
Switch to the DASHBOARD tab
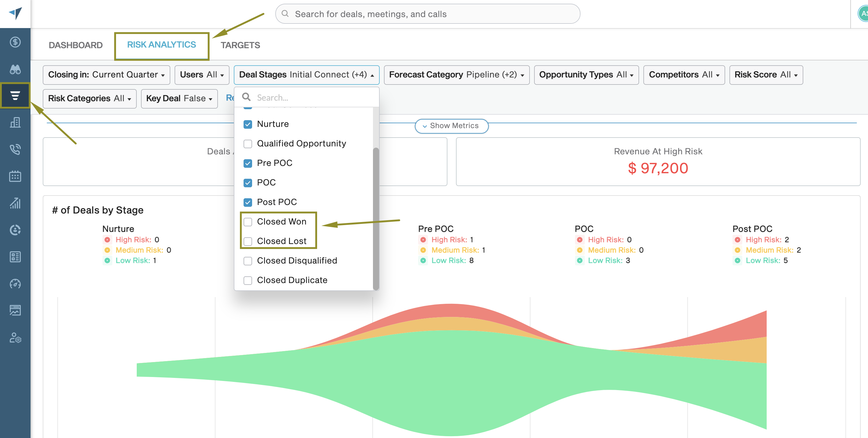click(75, 45)
